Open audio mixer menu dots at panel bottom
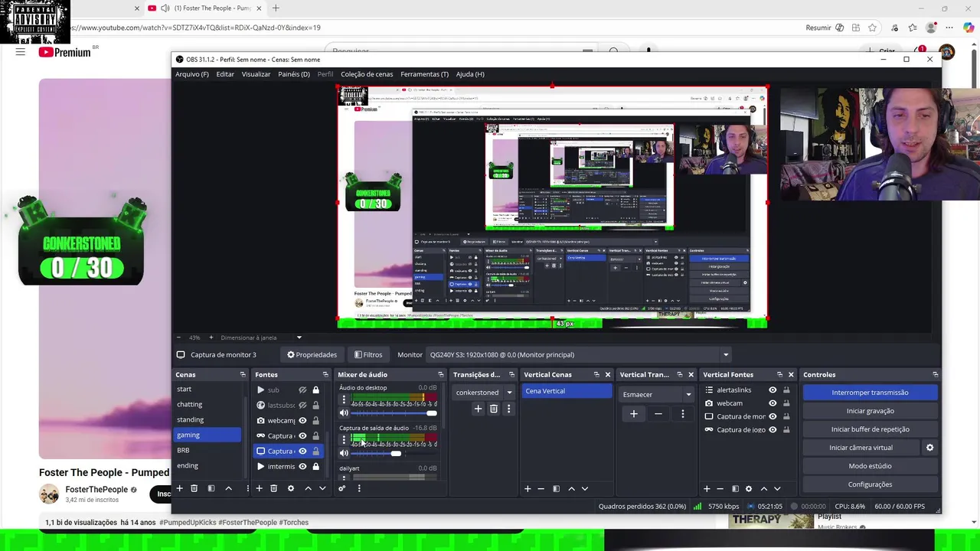This screenshot has width=980, height=551. tap(359, 488)
